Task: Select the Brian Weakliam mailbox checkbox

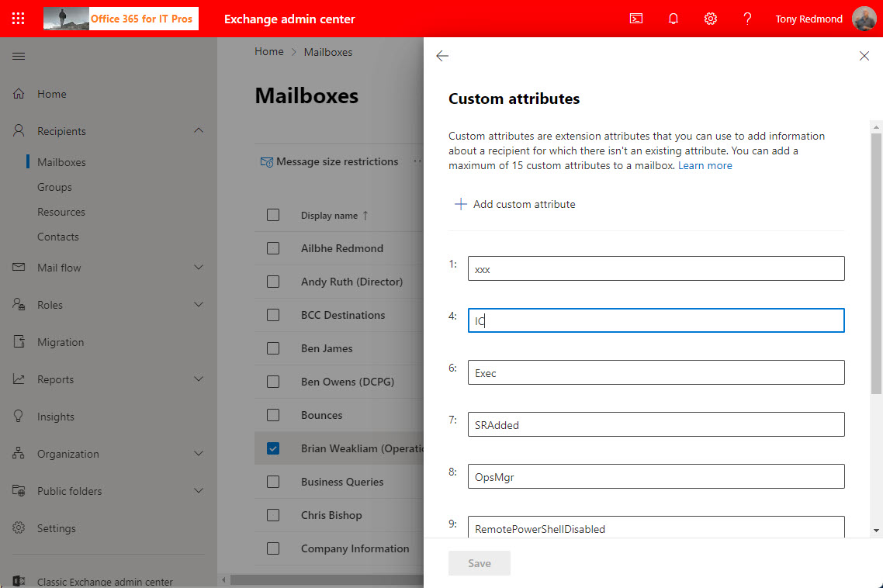Action: click(x=273, y=448)
